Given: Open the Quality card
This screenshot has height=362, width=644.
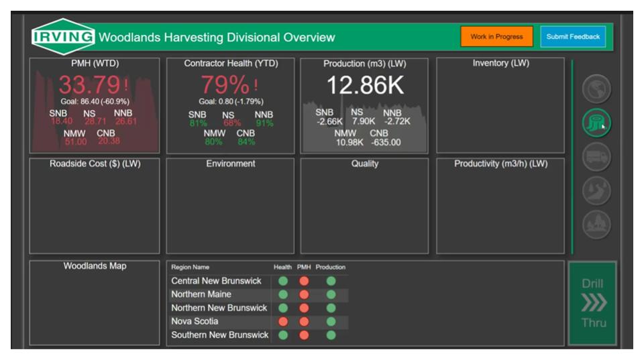Looking at the screenshot, I should [x=364, y=206].
